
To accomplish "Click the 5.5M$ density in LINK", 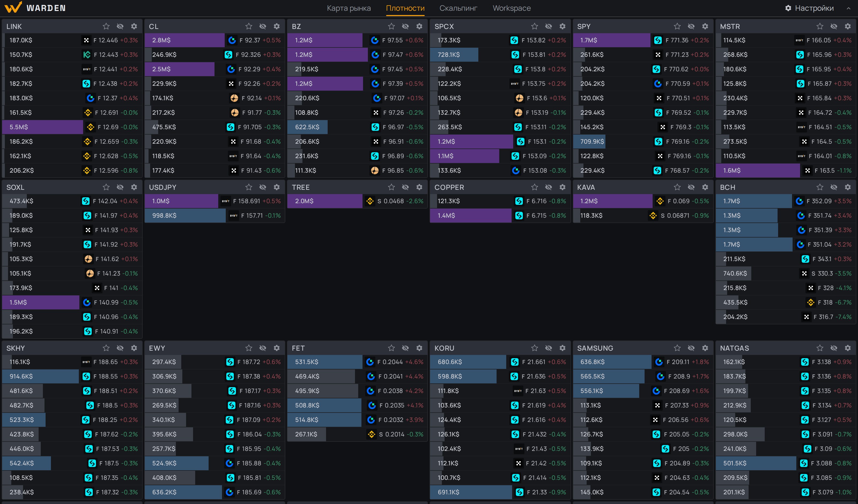I will pos(72,127).
